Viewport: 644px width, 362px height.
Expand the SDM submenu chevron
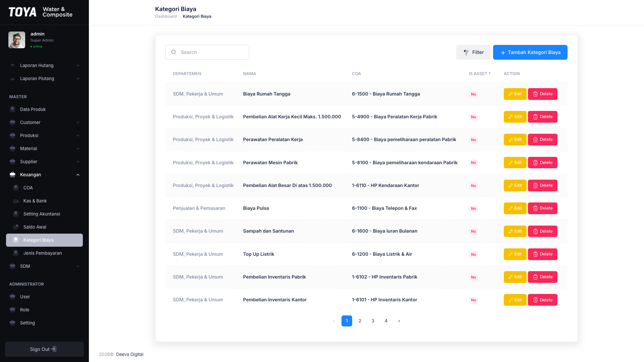(x=78, y=266)
